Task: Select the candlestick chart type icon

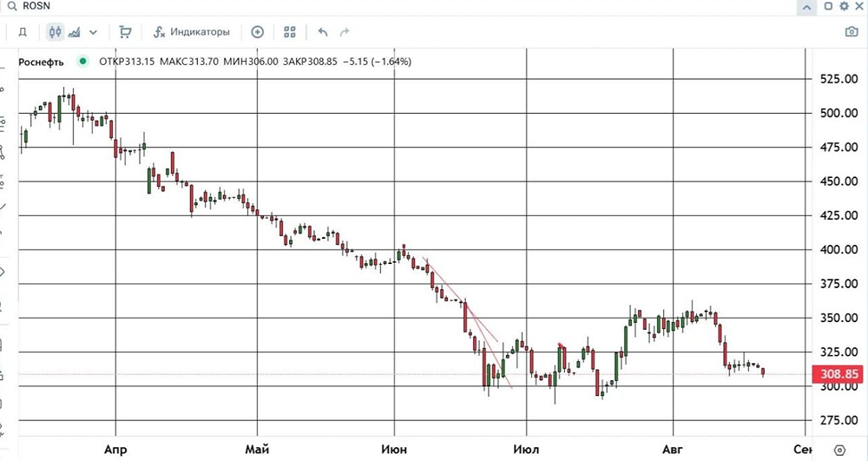Action: tap(55, 32)
